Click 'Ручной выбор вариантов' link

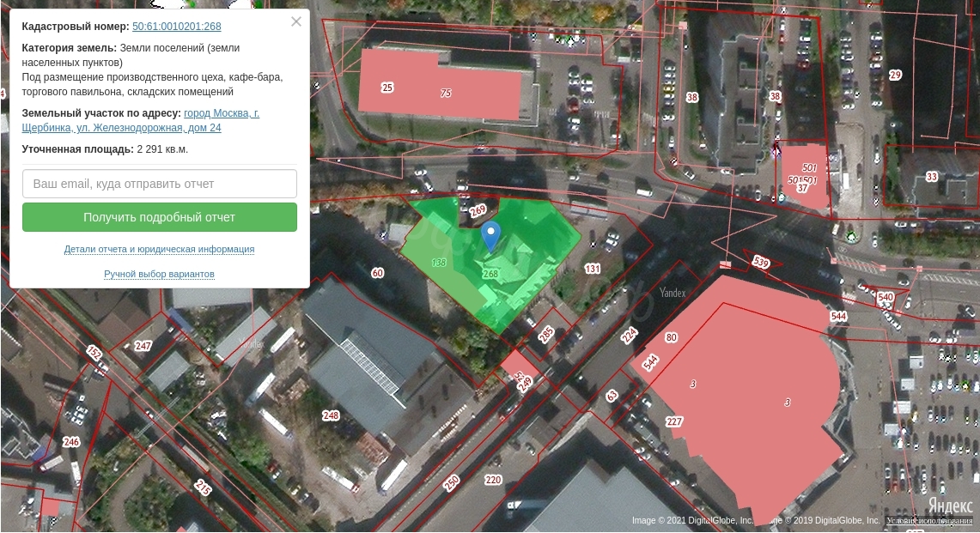[159, 275]
